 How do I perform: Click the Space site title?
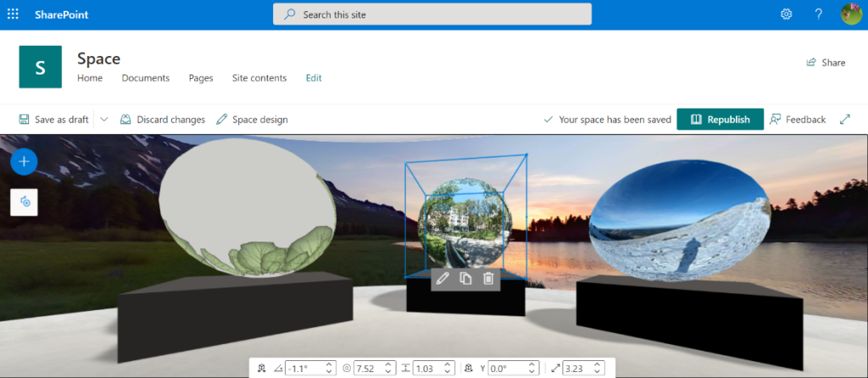(98, 58)
